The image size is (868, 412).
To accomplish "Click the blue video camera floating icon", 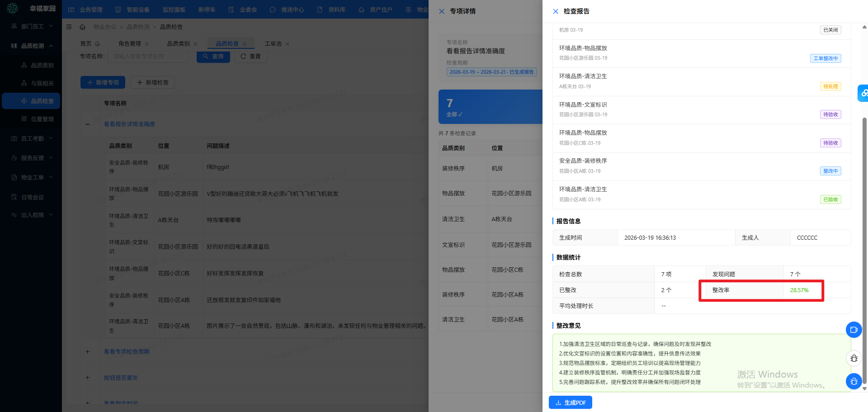I will click(x=854, y=330).
